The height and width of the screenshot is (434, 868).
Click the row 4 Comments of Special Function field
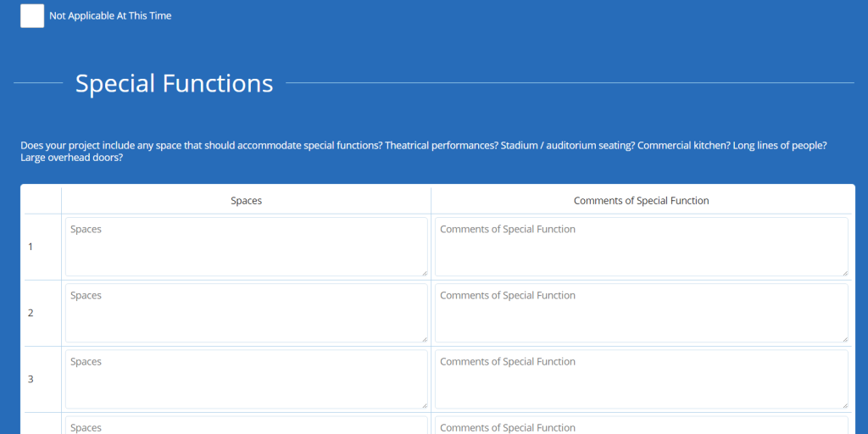[x=641, y=426]
